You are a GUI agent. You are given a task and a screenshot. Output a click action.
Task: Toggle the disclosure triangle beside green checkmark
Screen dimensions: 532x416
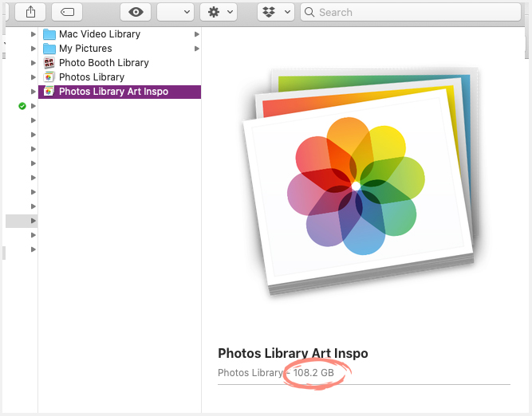[33, 106]
